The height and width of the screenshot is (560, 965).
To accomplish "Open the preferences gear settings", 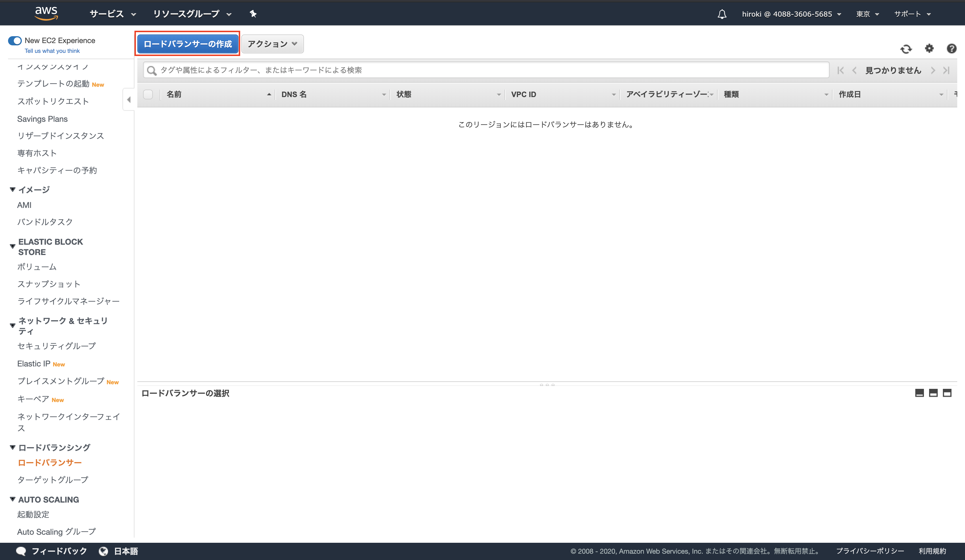I will click(929, 49).
